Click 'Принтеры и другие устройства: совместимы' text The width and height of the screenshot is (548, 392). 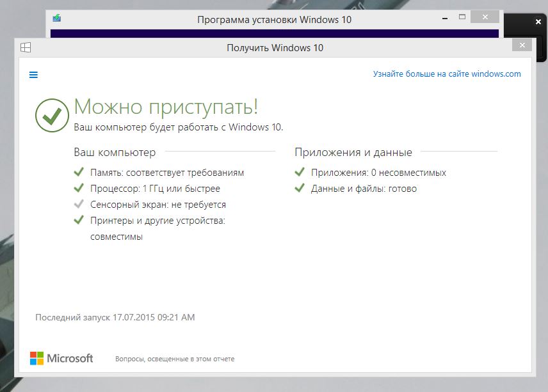pos(158,229)
